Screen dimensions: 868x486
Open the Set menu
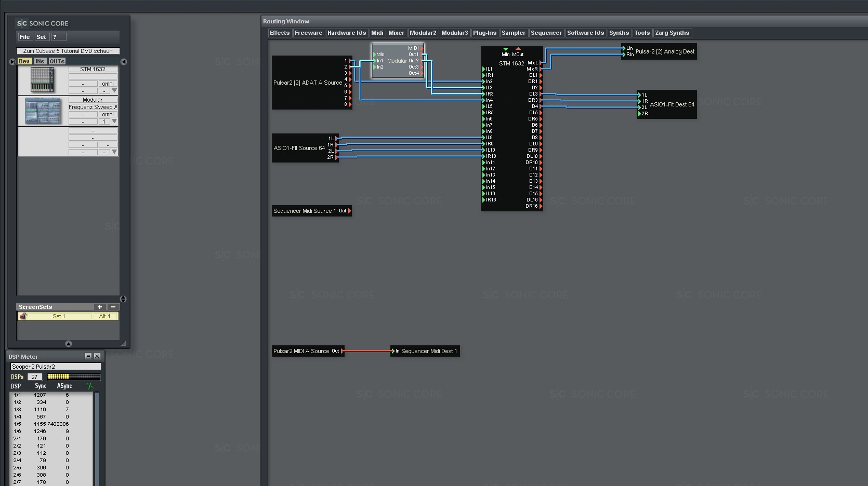pyautogui.click(x=41, y=37)
